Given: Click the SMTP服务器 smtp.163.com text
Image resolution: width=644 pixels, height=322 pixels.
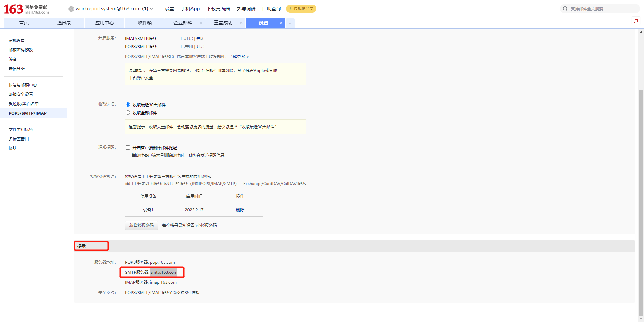Looking at the screenshot, I should [x=151, y=272].
